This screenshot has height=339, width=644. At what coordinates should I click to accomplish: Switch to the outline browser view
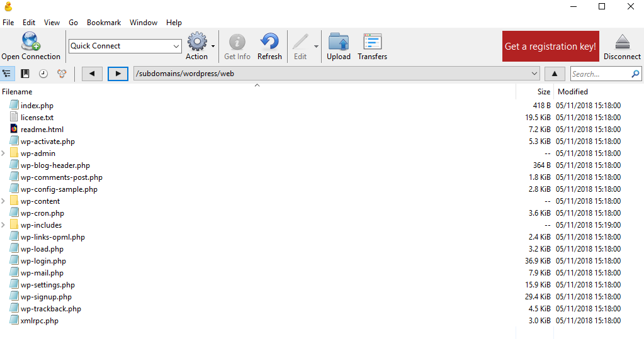(x=6, y=74)
